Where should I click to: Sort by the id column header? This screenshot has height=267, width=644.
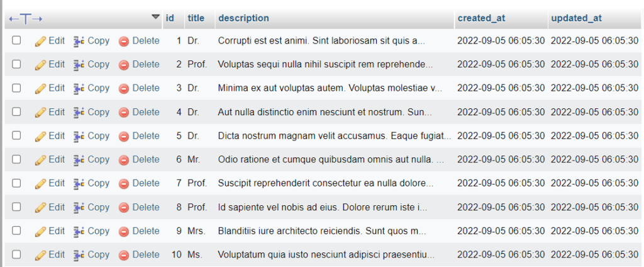click(x=170, y=18)
